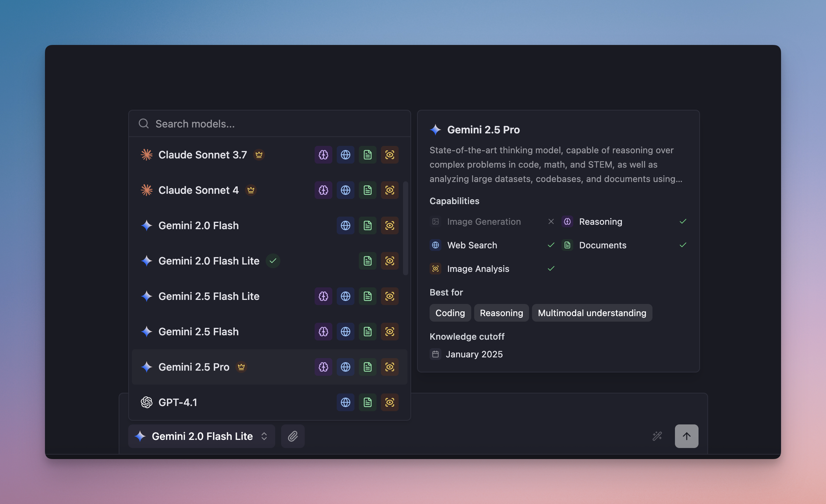Click the Image Generation capability label
826x504 pixels.
click(484, 221)
